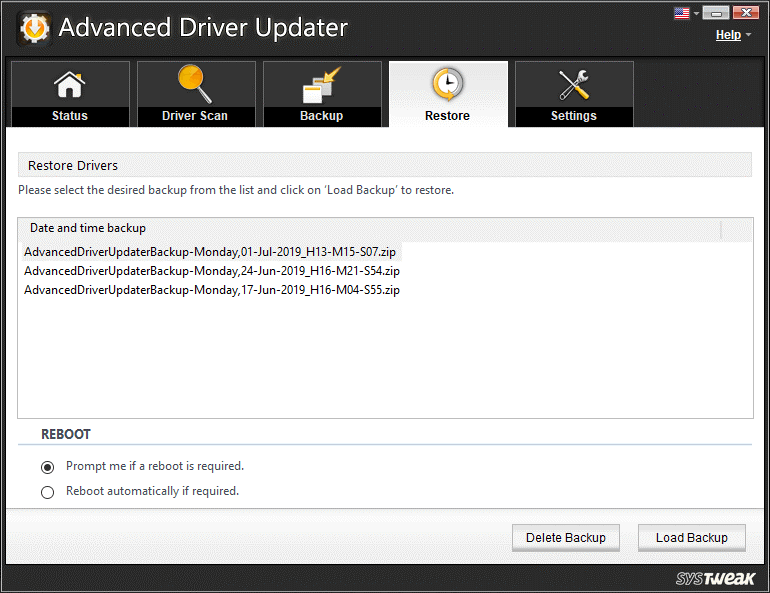Image resolution: width=770 pixels, height=593 pixels.
Task: Switch to the Driver Scan tab label
Action: [195, 116]
